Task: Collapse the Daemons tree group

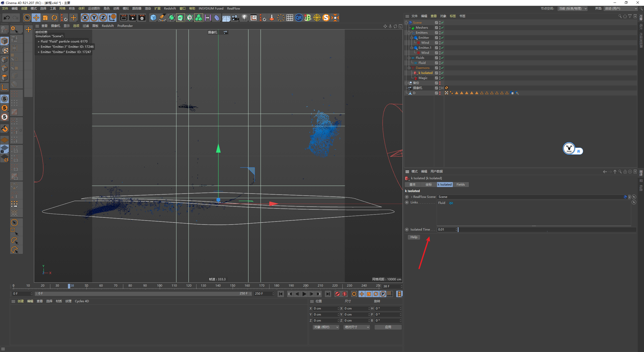Action: (409, 68)
